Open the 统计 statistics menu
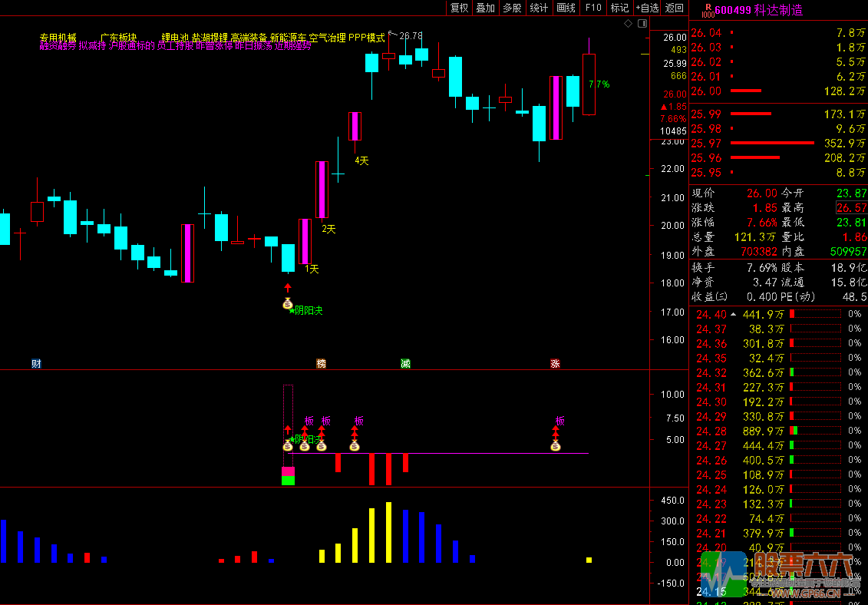This screenshot has width=868, height=605. pyautogui.click(x=539, y=8)
